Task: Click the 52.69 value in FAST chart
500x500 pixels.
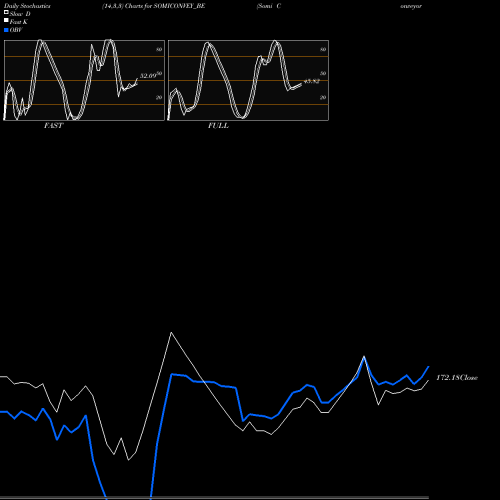Action: pyautogui.click(x=148, y=76)
